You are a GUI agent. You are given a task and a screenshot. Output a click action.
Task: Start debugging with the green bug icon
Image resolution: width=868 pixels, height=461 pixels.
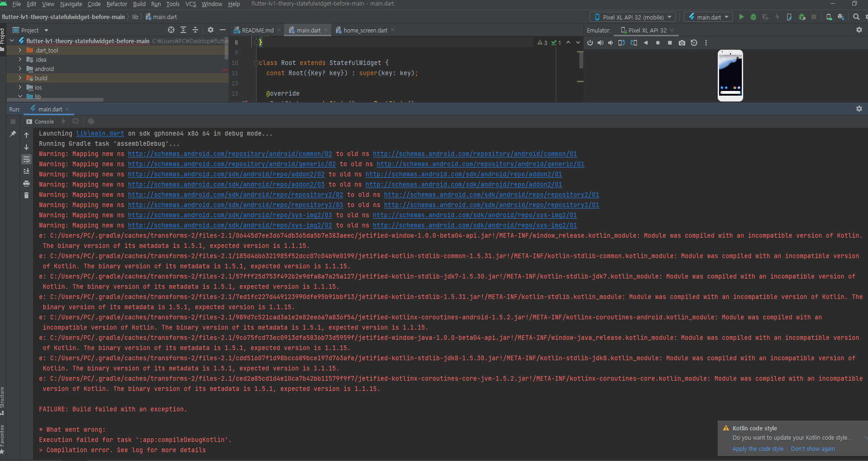point(753,17)
